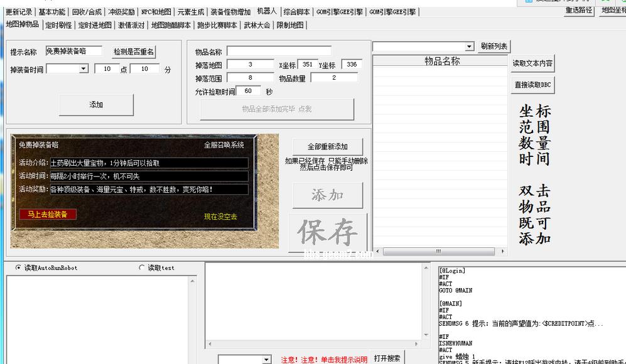Click 读取文本内容 to read text content
This screenshot has height=364, width=626.
pos(532,63)
